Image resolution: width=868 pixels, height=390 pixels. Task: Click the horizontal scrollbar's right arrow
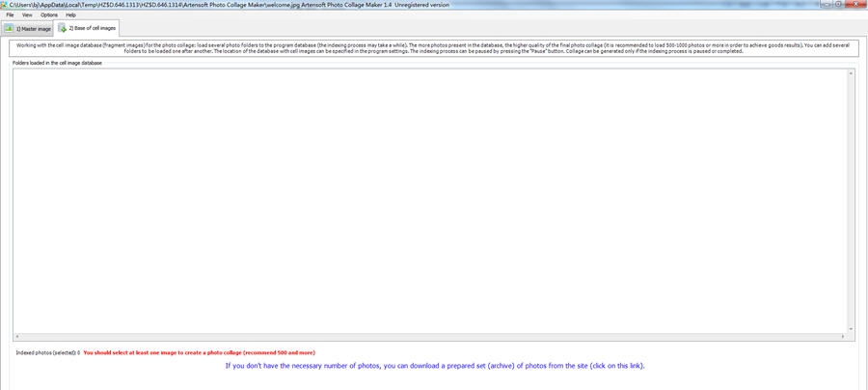coord(843,336)
